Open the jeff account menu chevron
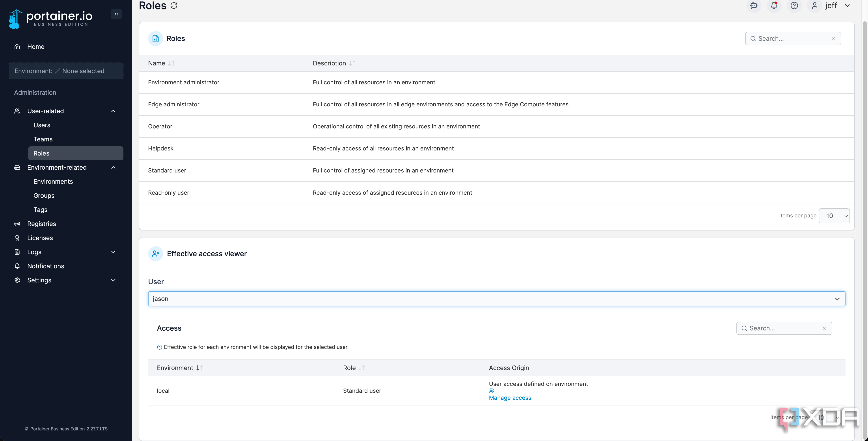 tap(847, 6)
